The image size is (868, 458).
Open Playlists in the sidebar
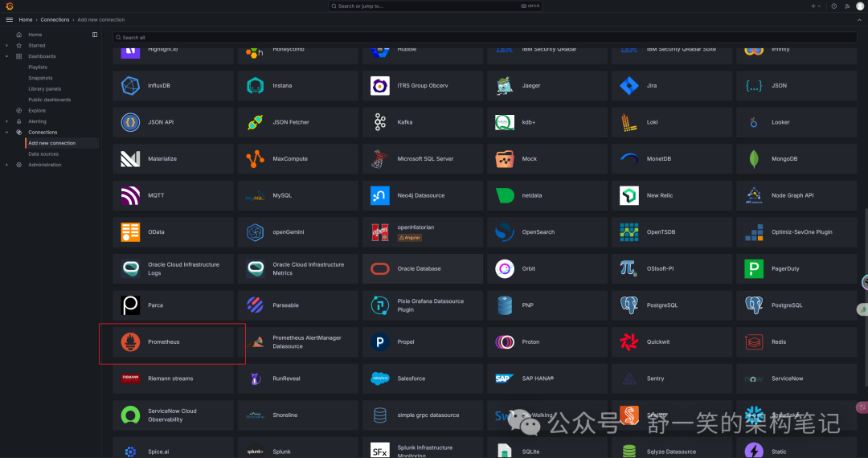coord(38,67)
